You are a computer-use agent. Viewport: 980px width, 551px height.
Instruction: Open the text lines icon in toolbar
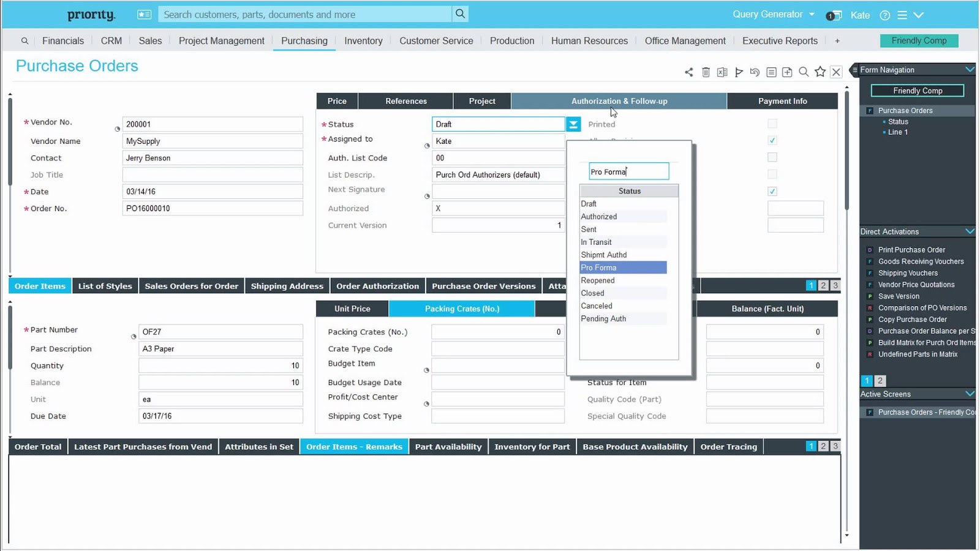point(771,72)
